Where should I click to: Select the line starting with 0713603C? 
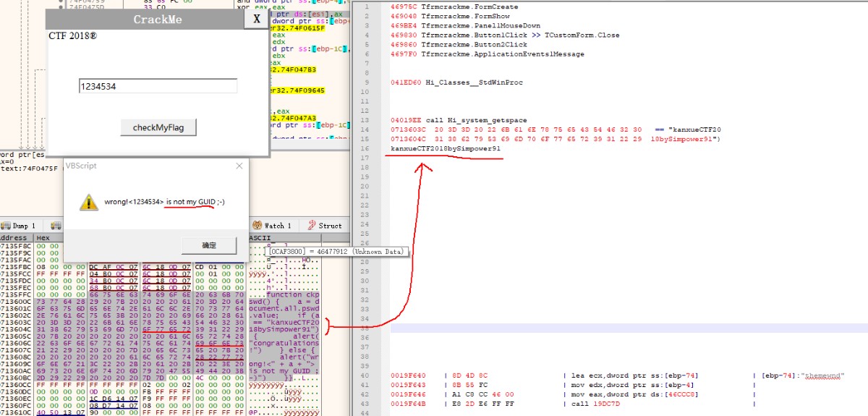point(555,130)
